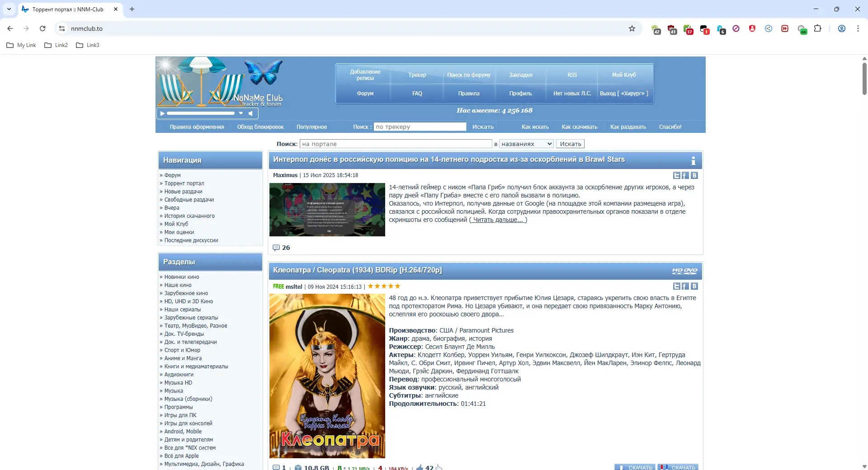The image size is (868, 470).
Task: Open the Трекер menu item
Action: pos(417,75)
